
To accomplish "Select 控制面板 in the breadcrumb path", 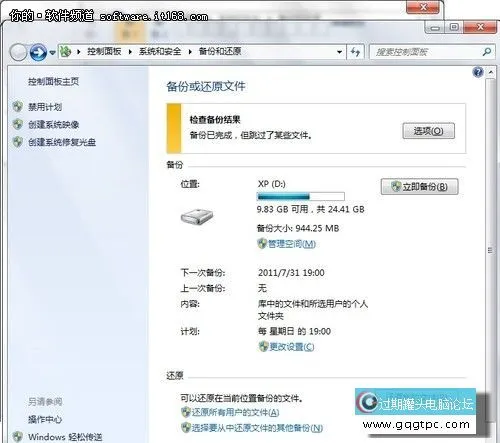I will [x=104, y=51].
